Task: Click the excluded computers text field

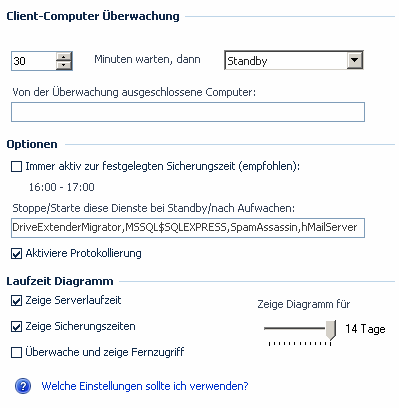Action: click(188, 112)
